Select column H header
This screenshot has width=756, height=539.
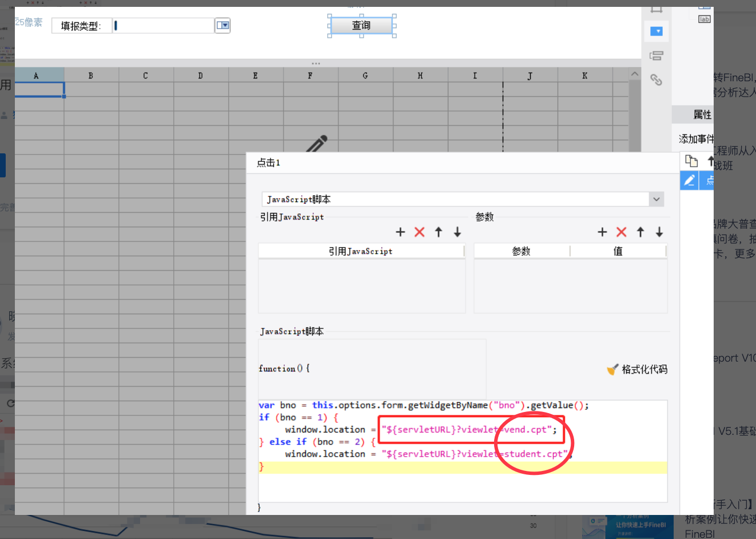point(420,76)
